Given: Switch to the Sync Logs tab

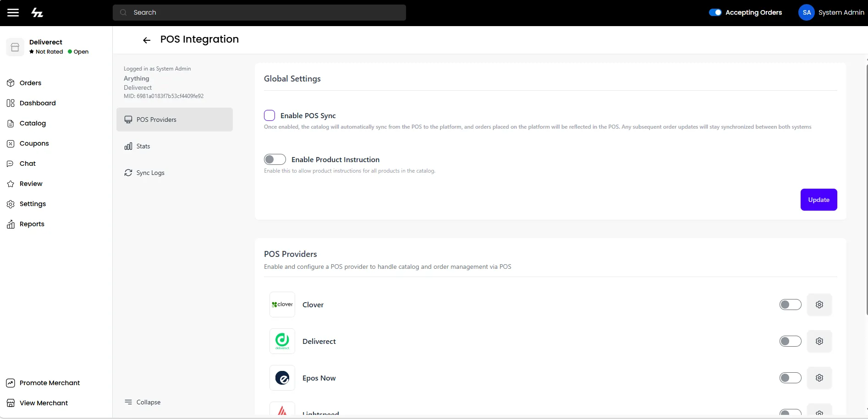Looking at the screenshot, I should (x=175, y=173).
